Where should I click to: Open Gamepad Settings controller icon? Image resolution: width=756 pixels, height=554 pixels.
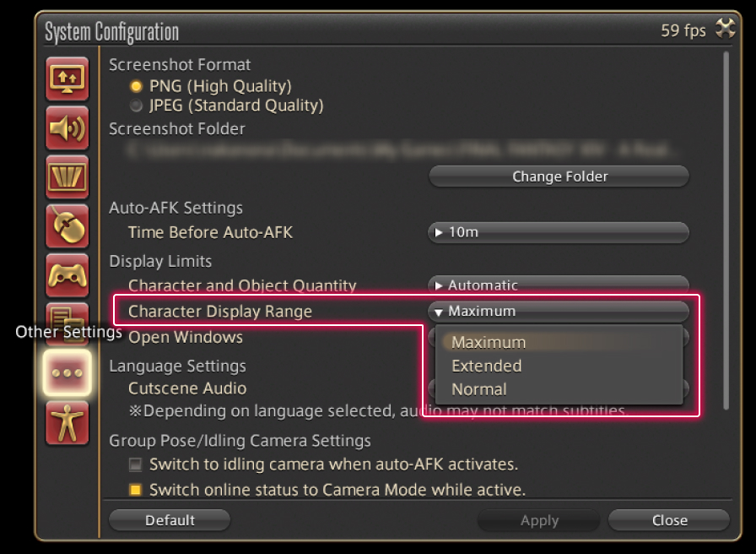pyautogui.click(x=67, y=275)
